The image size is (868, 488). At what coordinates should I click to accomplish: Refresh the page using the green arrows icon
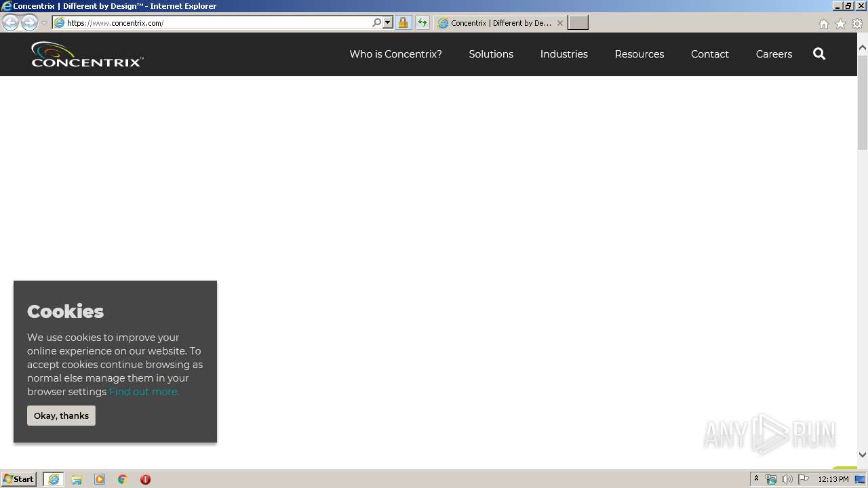tap(422, 22)
